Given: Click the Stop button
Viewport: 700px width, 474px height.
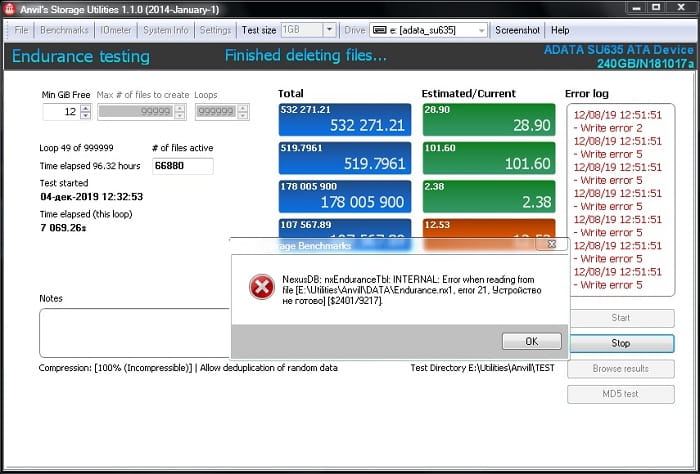Looking at the screenshot, I should pyautogui.click(x=621, y=343).
